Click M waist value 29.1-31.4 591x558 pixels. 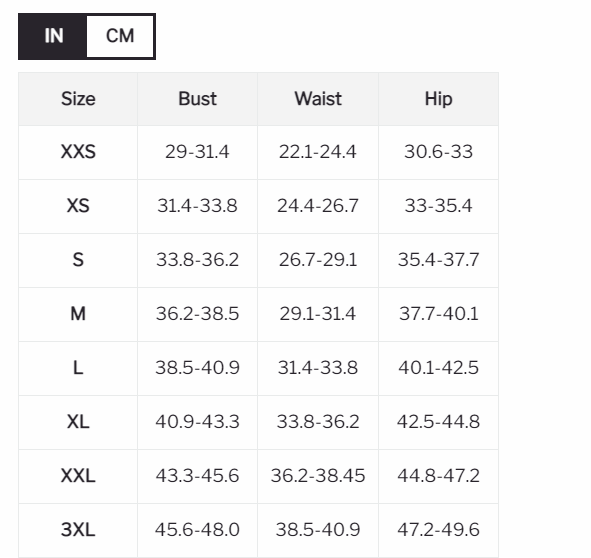click(x=318, y=314)
